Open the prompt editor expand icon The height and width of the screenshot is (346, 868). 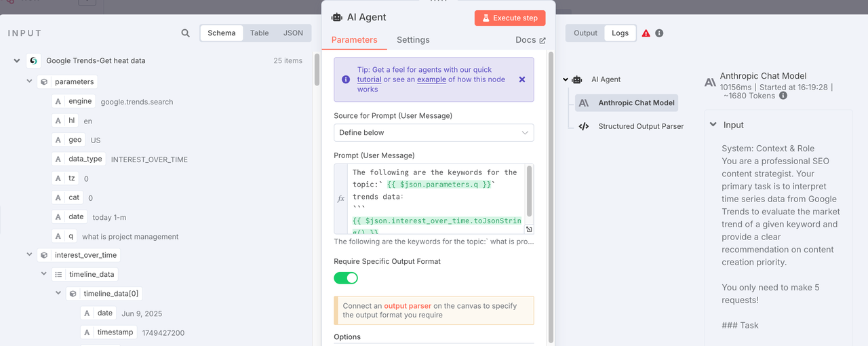(529, 229)
